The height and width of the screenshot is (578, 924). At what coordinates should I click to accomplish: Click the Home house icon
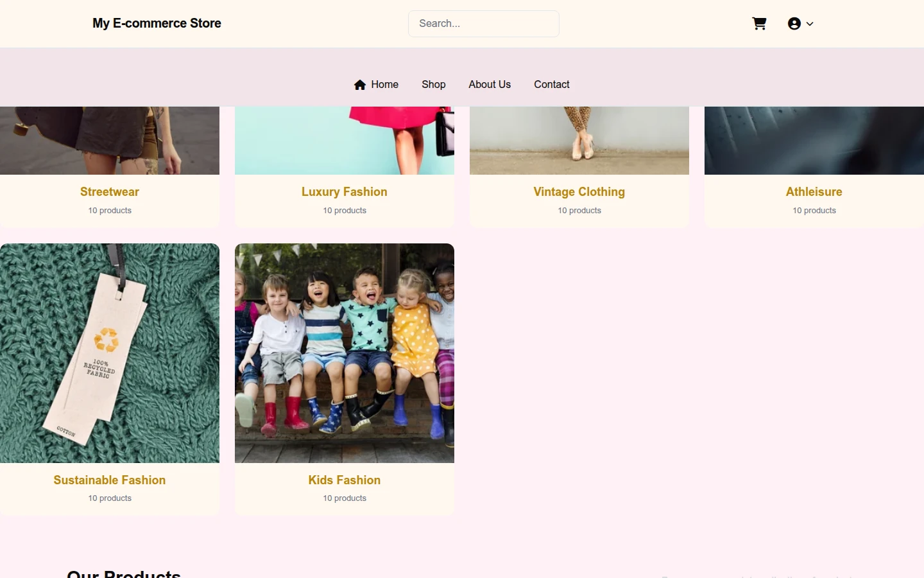point(360,84)
